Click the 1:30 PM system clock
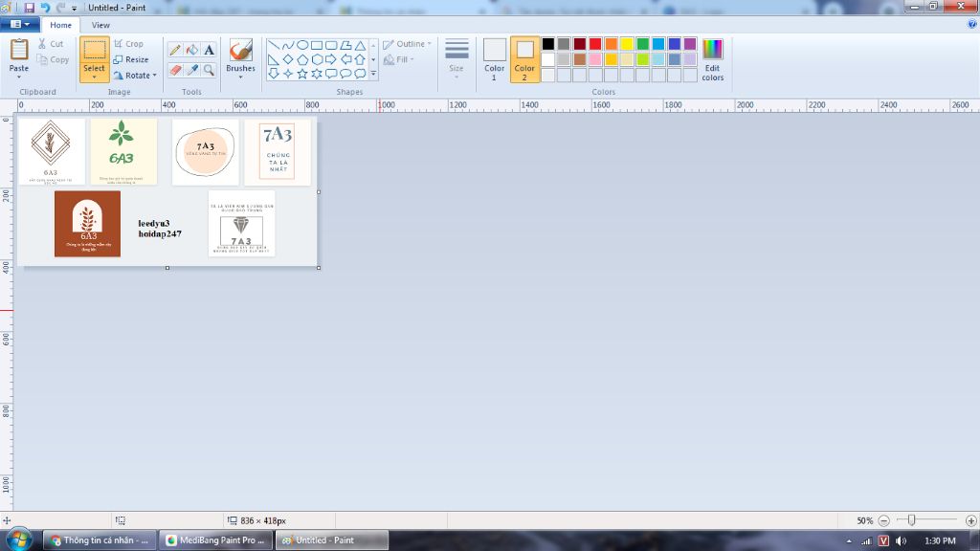 pos(940,540)
